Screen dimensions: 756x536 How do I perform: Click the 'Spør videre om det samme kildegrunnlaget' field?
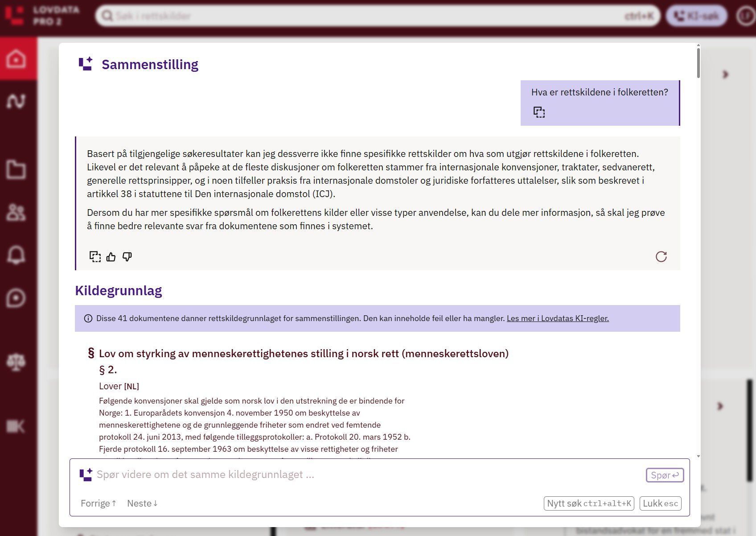368,474
